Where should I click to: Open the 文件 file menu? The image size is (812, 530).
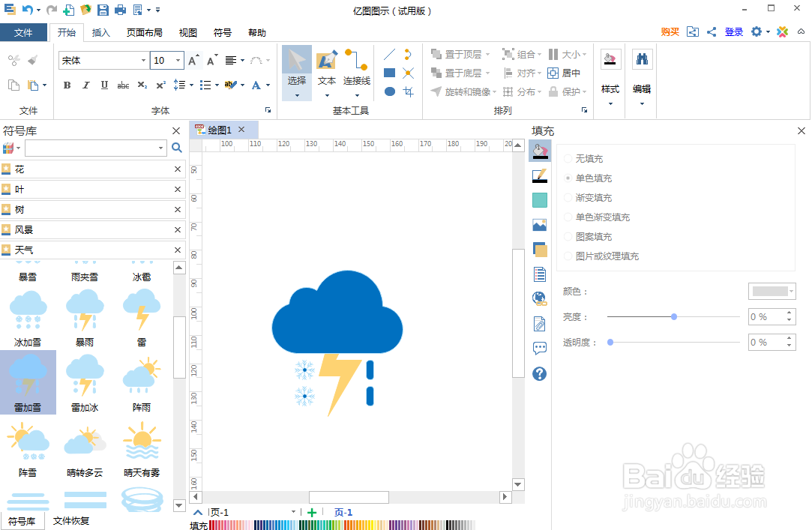pos(23,32)
